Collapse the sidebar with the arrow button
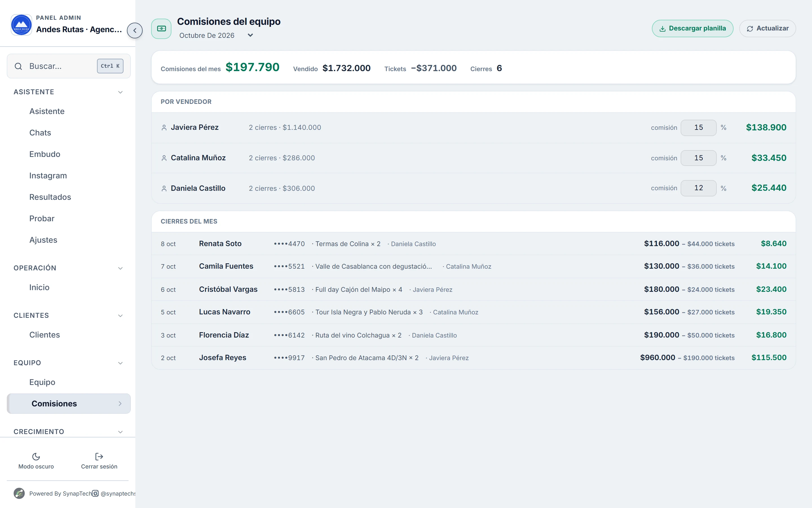 click(134, 30)
